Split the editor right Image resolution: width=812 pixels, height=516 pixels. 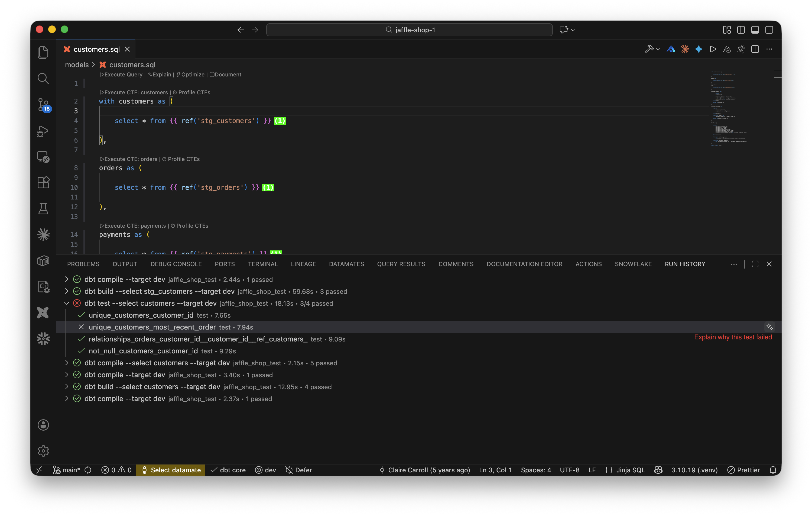[755, 49]
